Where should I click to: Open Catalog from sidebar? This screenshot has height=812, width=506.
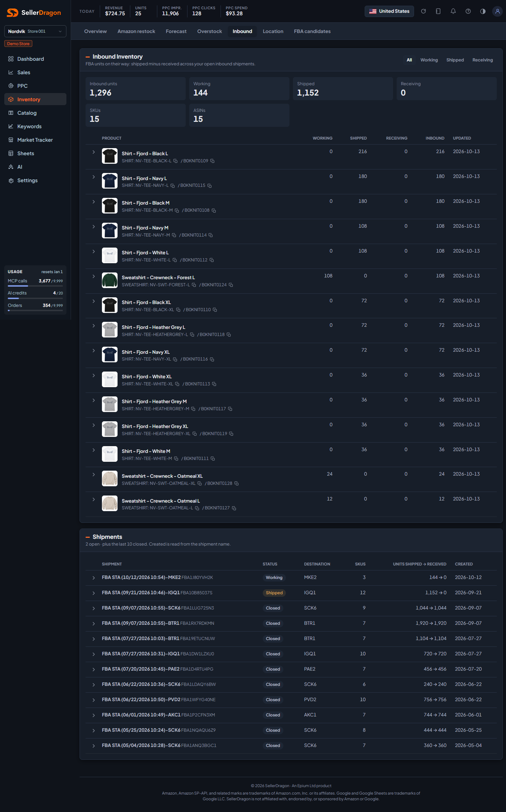click(x=35, y=113)
